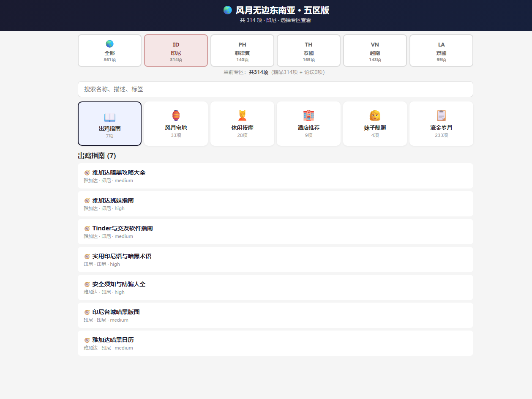Click compass icon beside 印尼各城暗黑版图
The image size is (532, 399).
(x=87, y=312)
